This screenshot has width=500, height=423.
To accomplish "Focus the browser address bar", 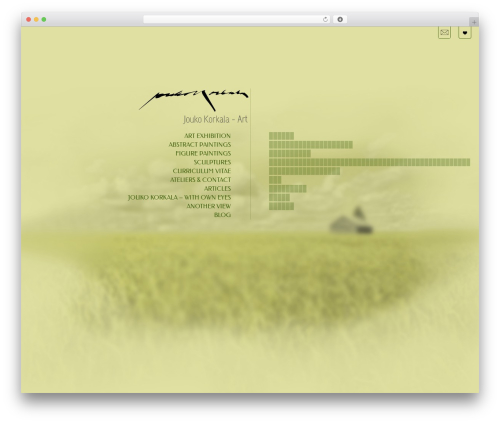I will (236, 20).
